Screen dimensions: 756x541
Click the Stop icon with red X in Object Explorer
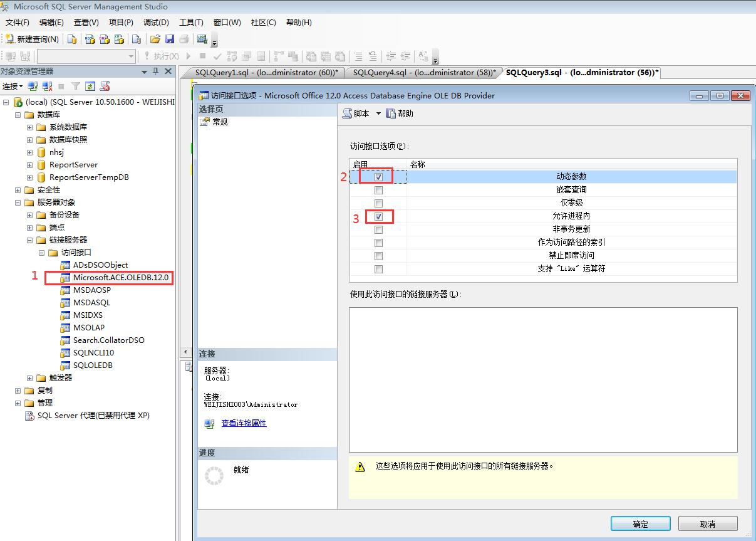point(105,86)
